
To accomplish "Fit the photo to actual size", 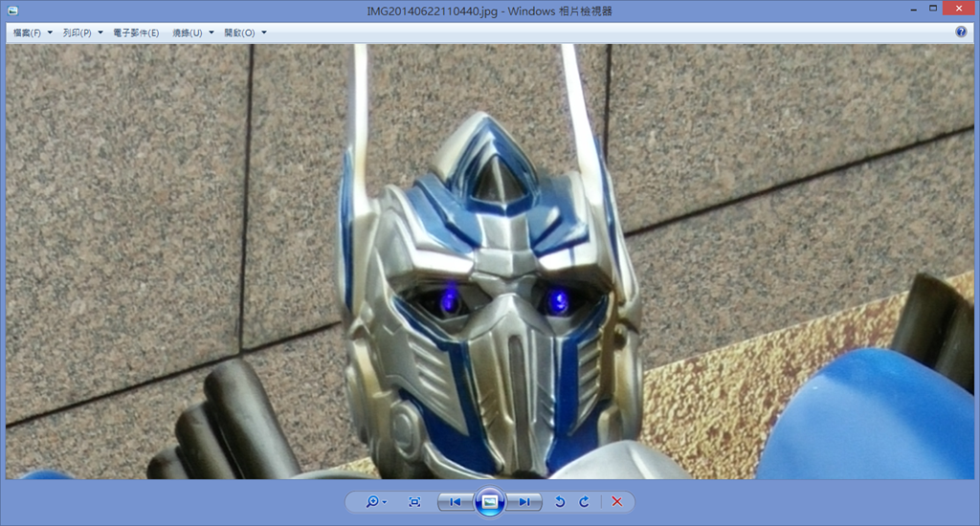I will tap(413, 502).
